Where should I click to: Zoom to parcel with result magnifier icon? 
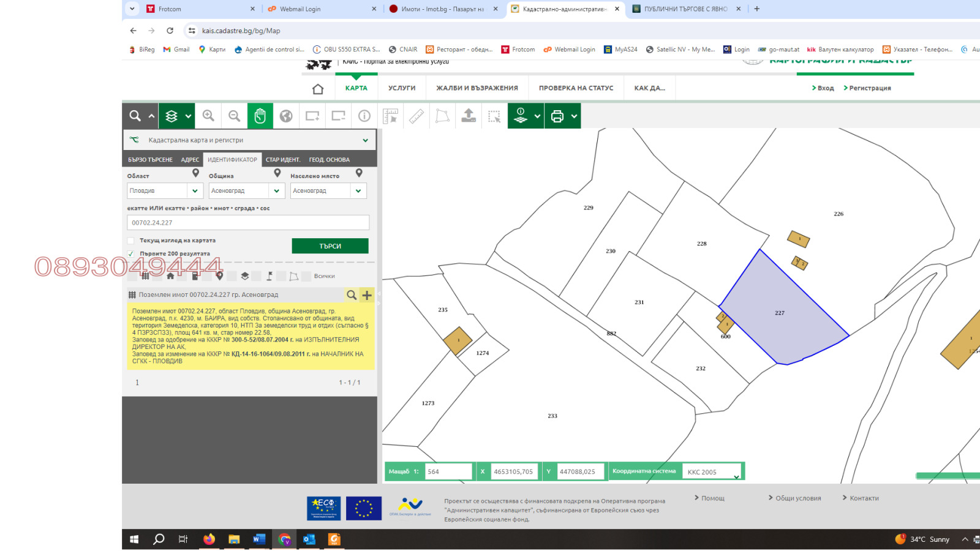pos(352,295)
